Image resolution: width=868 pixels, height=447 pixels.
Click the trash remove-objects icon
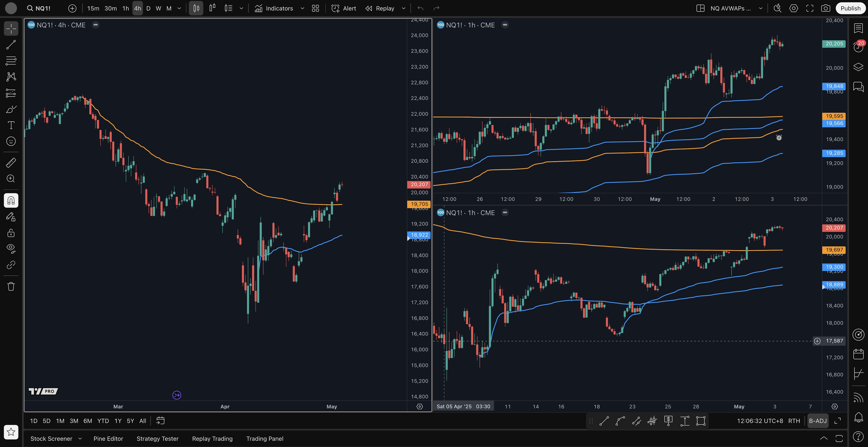tap(11, 286)
